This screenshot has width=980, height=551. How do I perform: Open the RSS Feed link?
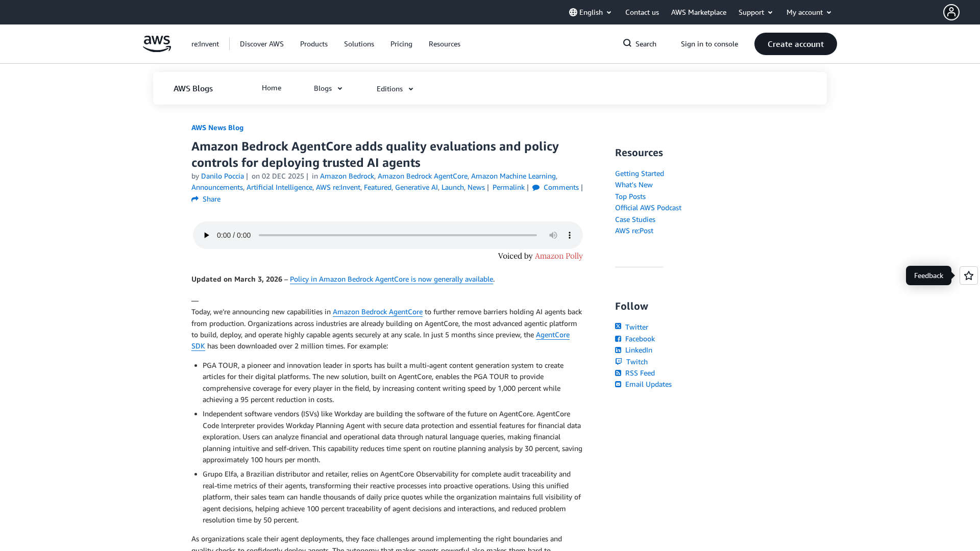click(x=640, y=373)
